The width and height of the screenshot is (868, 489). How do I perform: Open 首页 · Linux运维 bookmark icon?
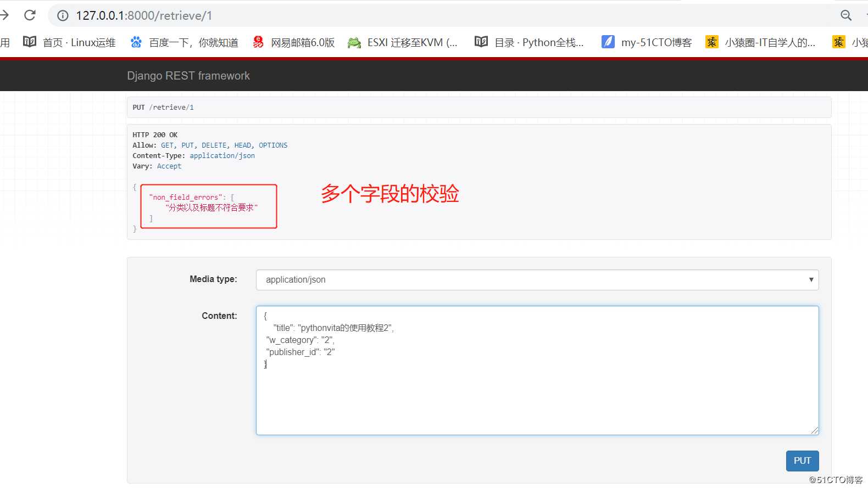[30, 42]
